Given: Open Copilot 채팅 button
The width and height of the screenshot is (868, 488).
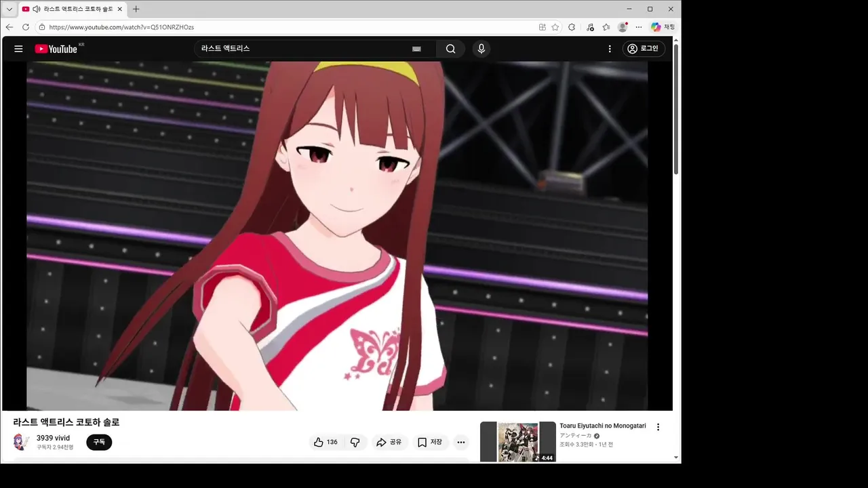Looking at the screenshot, I should [x=663, y=27].
